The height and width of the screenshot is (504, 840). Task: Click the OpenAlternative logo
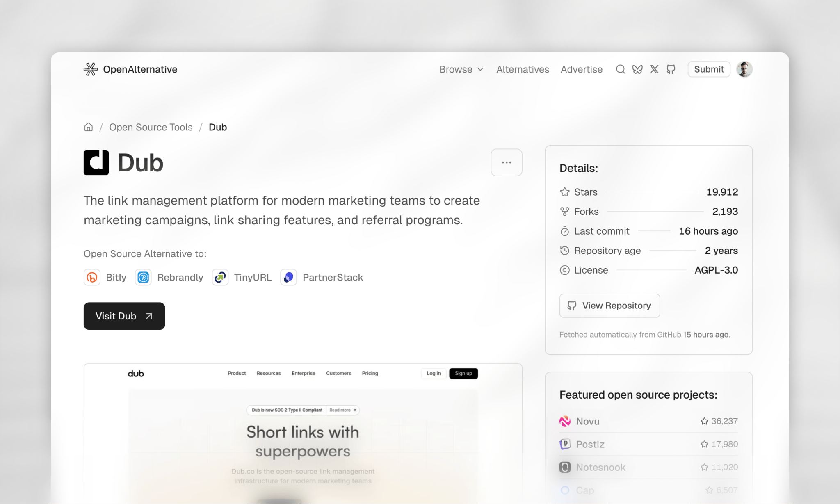point(130,69)
